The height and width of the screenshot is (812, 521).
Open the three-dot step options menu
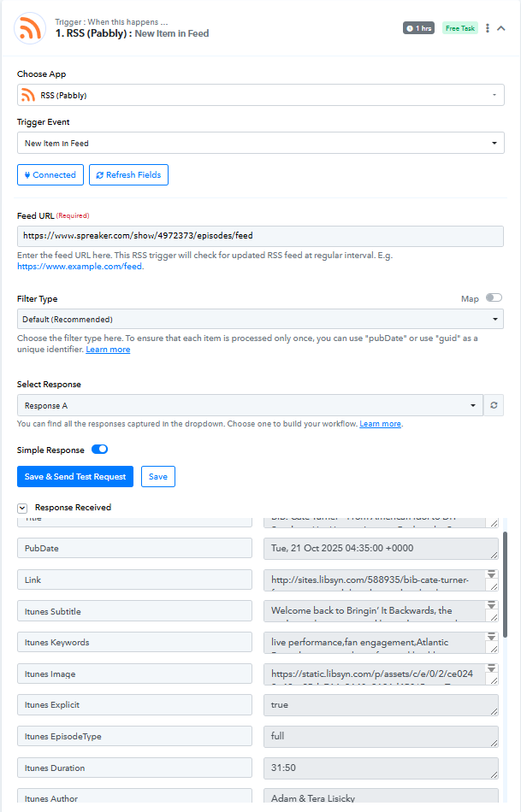tap(488, 28)
